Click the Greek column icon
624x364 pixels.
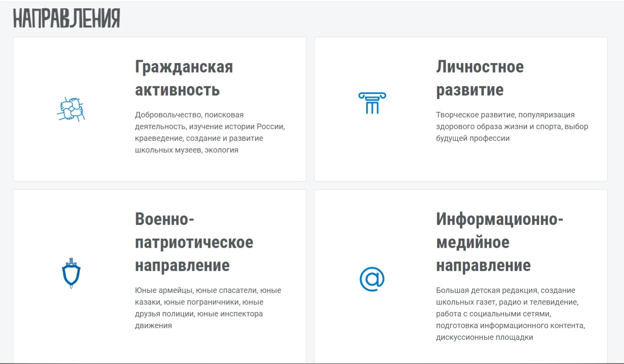(x=372, y=103)
